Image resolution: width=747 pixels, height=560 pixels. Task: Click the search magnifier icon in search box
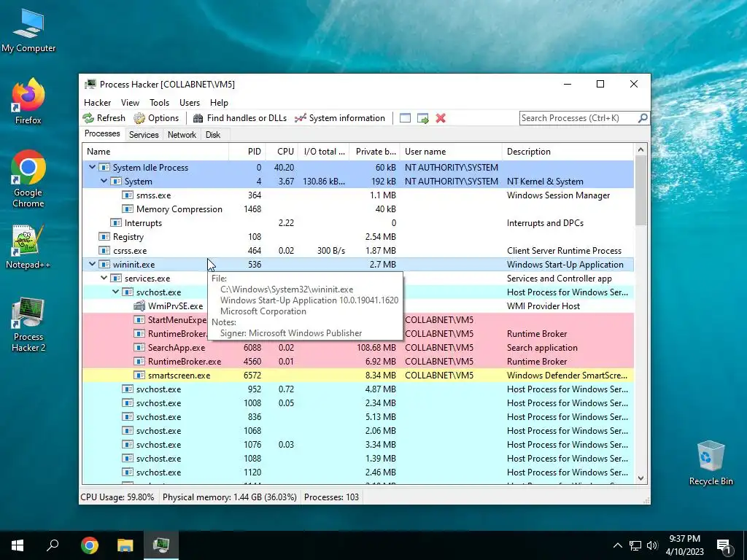[642, 117]
